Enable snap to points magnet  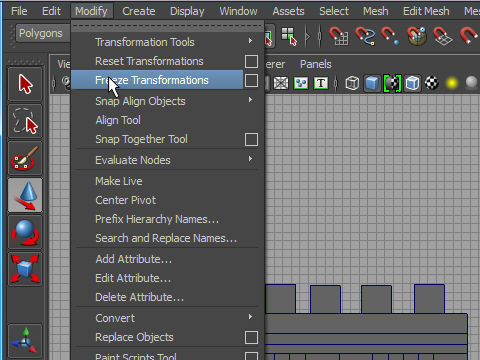[390, 36]
